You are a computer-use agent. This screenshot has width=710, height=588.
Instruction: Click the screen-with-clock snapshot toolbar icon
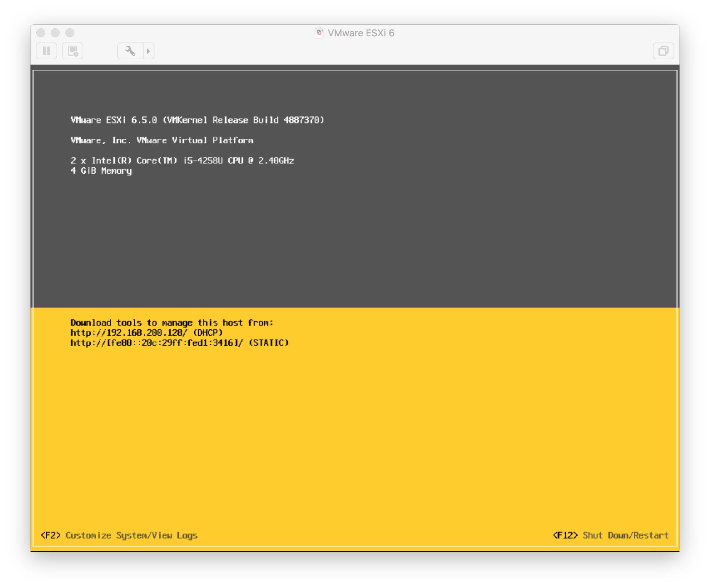(73, 51)
